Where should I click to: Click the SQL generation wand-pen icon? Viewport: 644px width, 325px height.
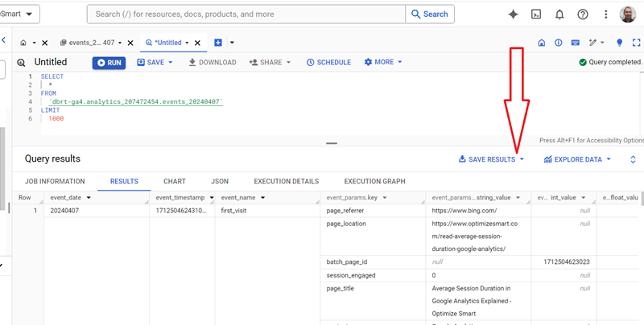click(592, 43)
